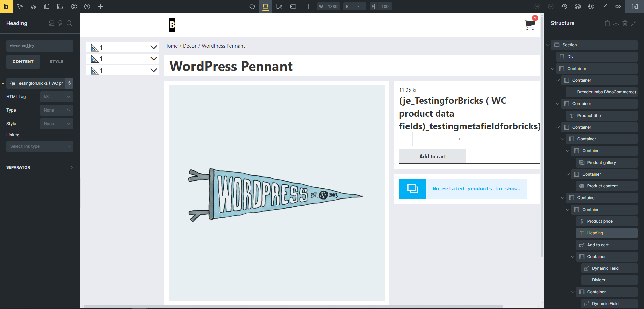Image resolution: width=644 pixels, height=309 pixels.
Task: Switch to mobile portrait breakpoint icon
Action: [x=307, y=6]
